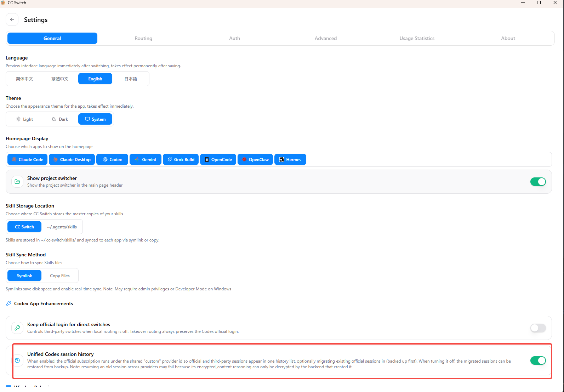This screenshot has height=392, width=564.
Task: Click the CC Switch app icon in title bar
Action: pos(3,3)
